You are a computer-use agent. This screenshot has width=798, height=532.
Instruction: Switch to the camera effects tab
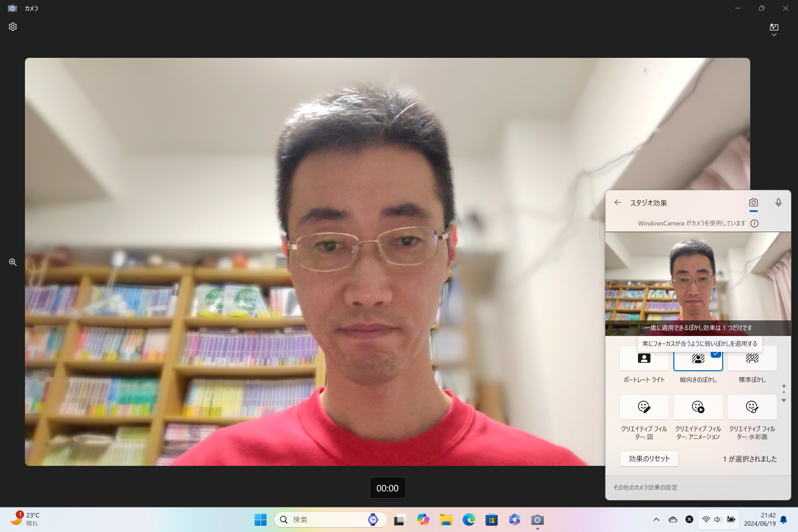click(753, 203)
